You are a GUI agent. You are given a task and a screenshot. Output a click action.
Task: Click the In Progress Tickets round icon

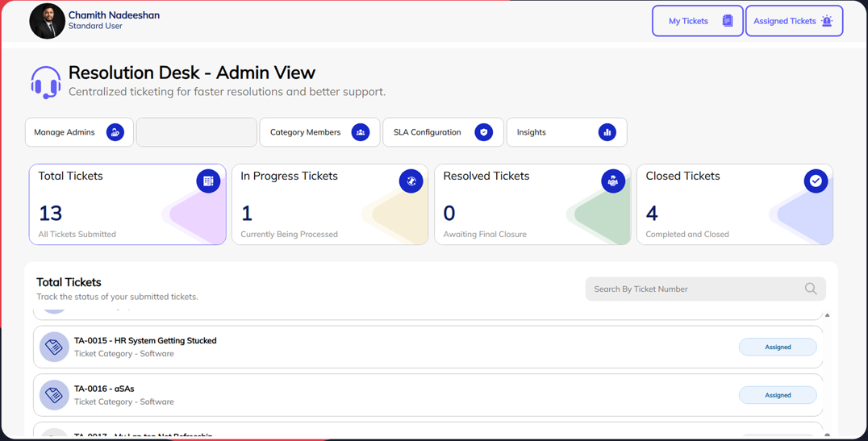(411, 181)
